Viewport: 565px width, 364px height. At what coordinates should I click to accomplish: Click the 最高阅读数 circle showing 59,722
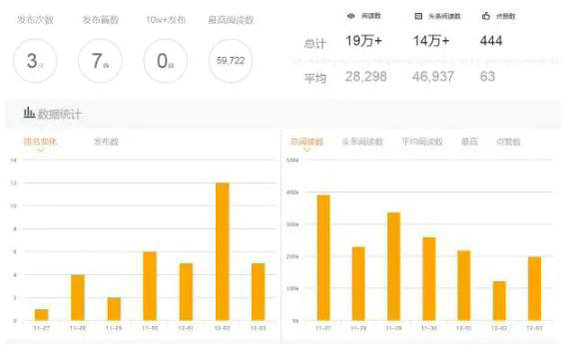tap(231, 61)
